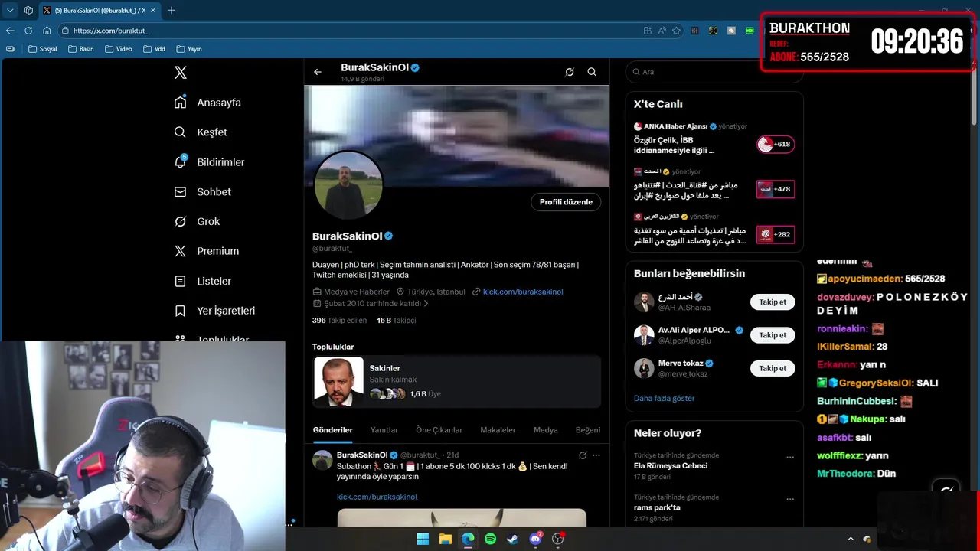Click search icon in profile header
Screen dimensions: 980x551
click(x=592, y=72)
